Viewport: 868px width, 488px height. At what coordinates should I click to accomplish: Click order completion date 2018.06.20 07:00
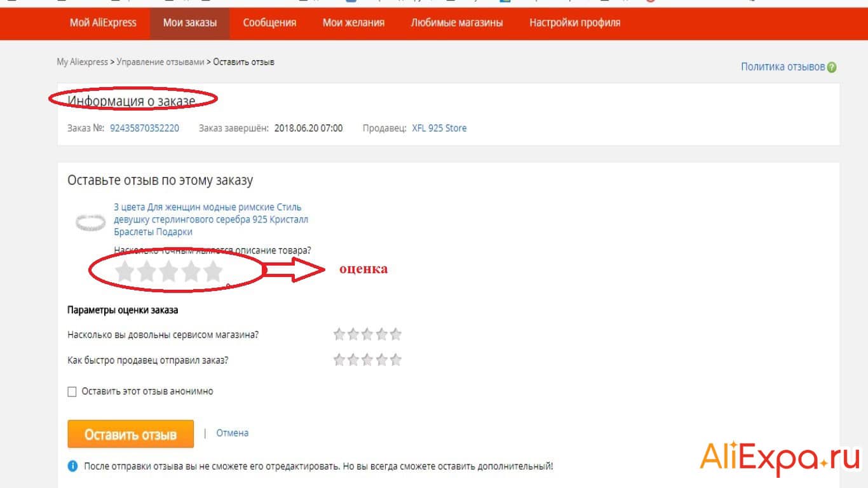(x=308, y=128)
